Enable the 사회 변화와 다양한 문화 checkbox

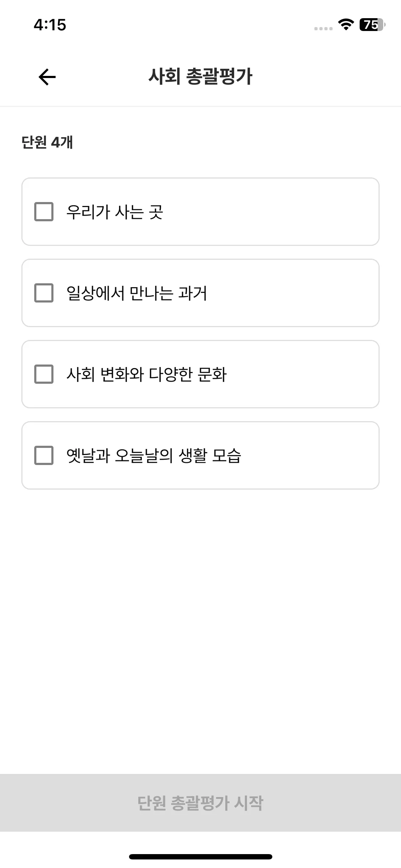click(x=44, y=374)
